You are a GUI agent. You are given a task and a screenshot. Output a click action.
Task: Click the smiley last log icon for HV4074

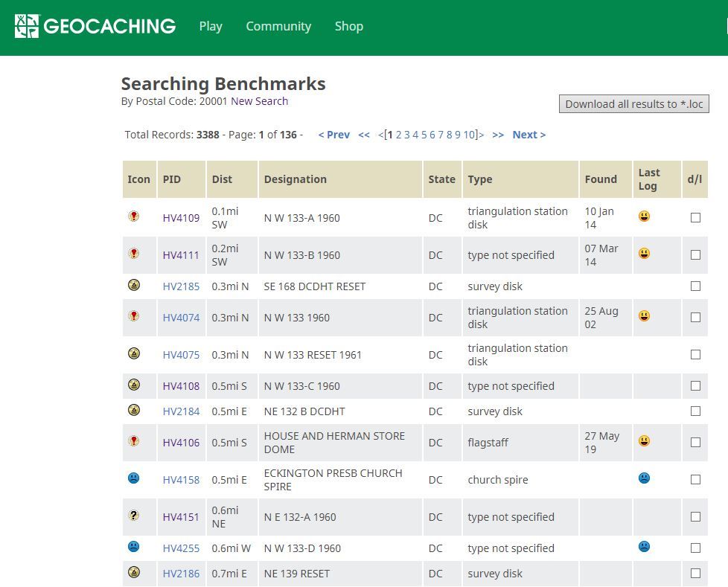tap(644, 316)
